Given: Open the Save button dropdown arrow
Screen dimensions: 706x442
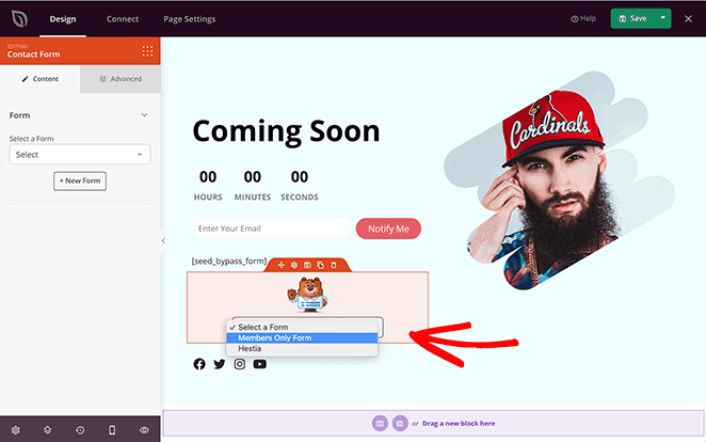Looking at the screenshot, I should pyautogui.click(x=663, y=18).
